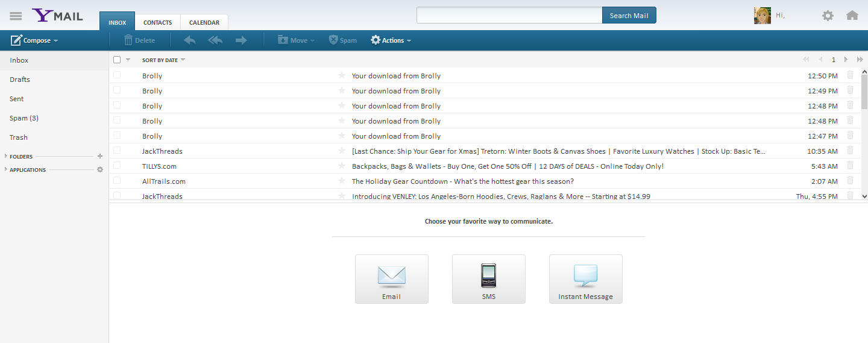The width and height of the screenshot is (868, 343).
Task: Expand the Applications section
Action: (x=6, y=169)
